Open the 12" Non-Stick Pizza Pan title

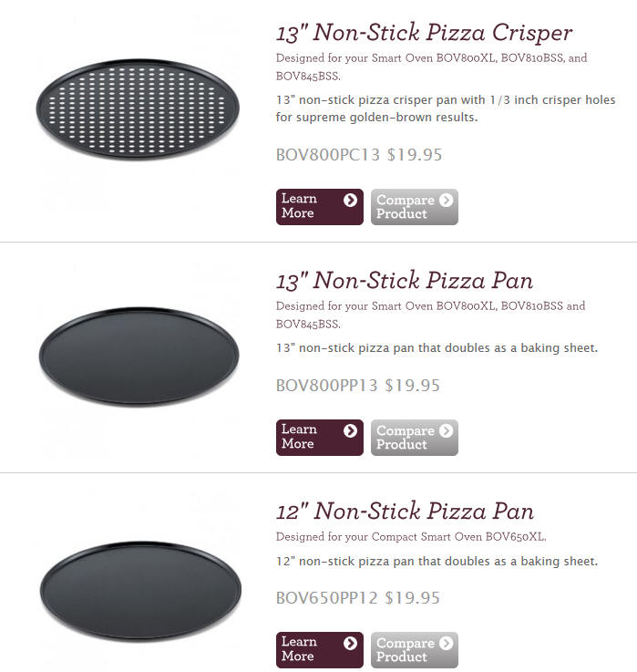(405, 512)
